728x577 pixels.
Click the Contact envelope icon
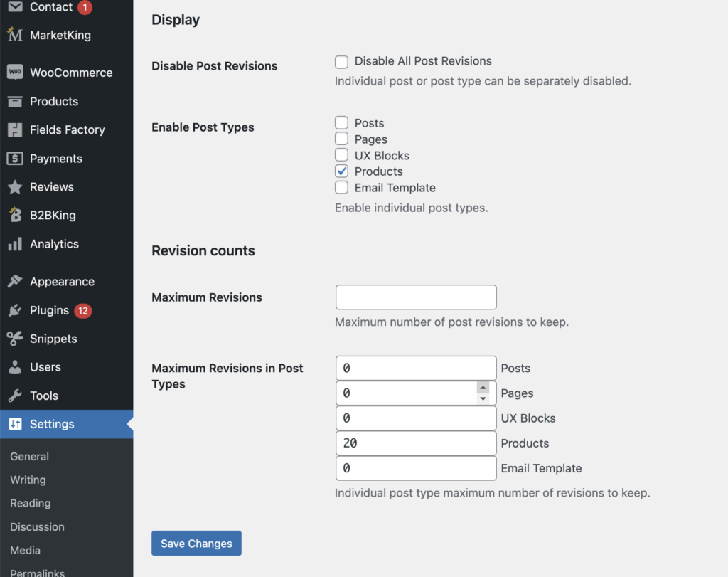15,6
